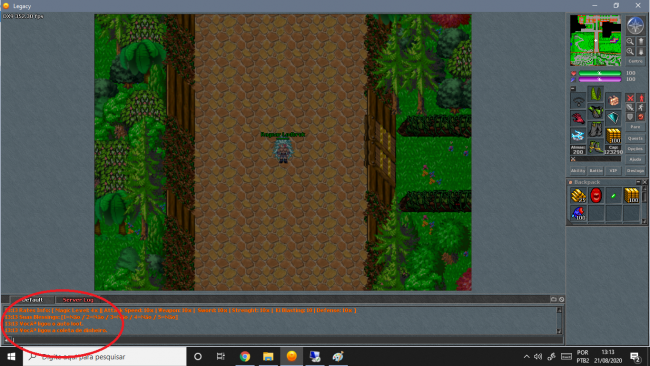Image resolution: width=650 pixels, height=366 pixels.
Task: Select the gold bars stack of 25
Action: [578, 195]
